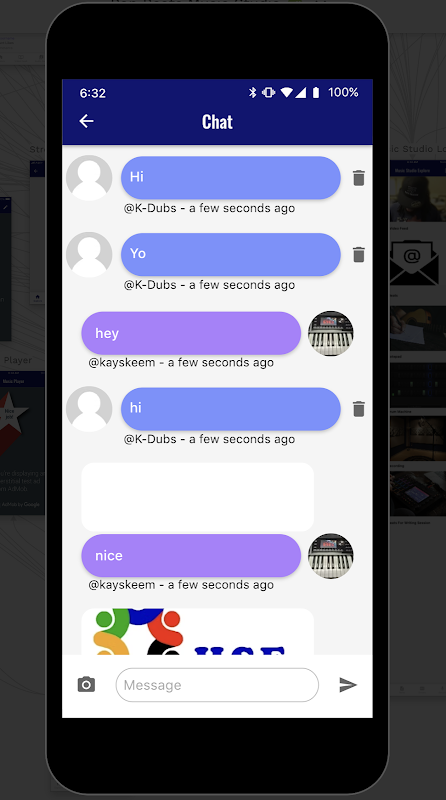The width and height of the screenshot is (446, 800).
Task: Select the blue "Hi" message bubble
Action: pyautogui.click(x=231, y=178)
